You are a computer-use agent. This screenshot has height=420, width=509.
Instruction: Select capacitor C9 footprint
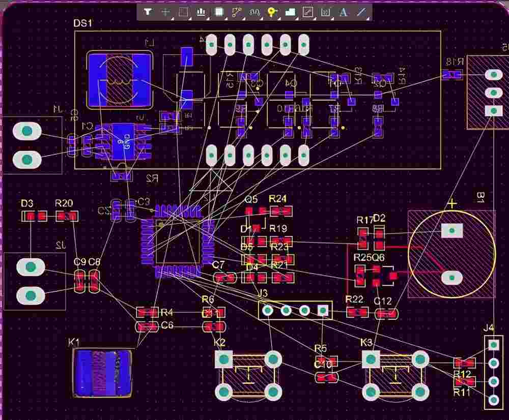79,281
